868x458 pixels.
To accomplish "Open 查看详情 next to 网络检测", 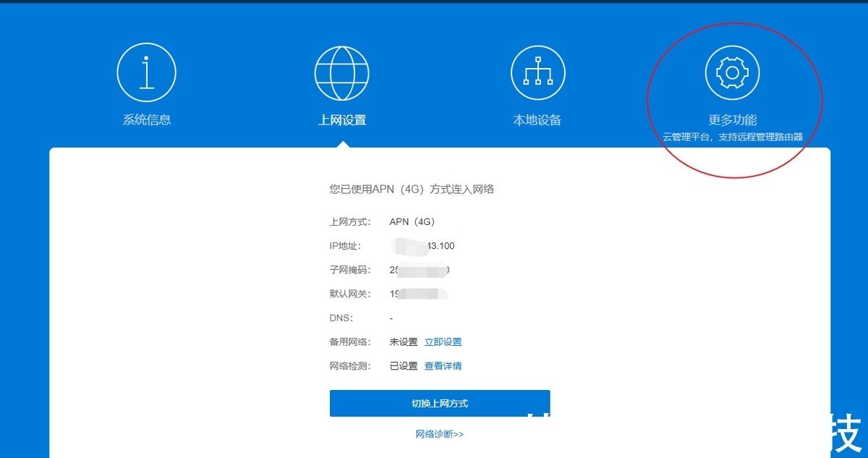I will 445,366.
